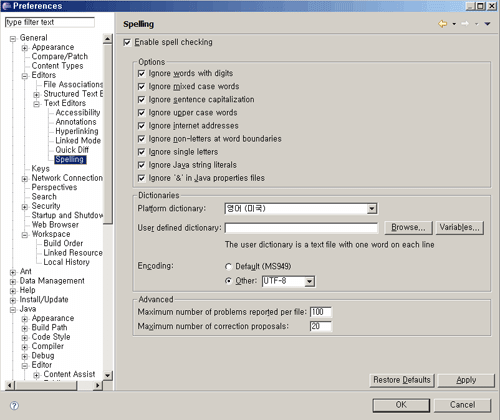Expand the Ant tree node
This screenshot has height=420, width=500.
tap(13, 272)
